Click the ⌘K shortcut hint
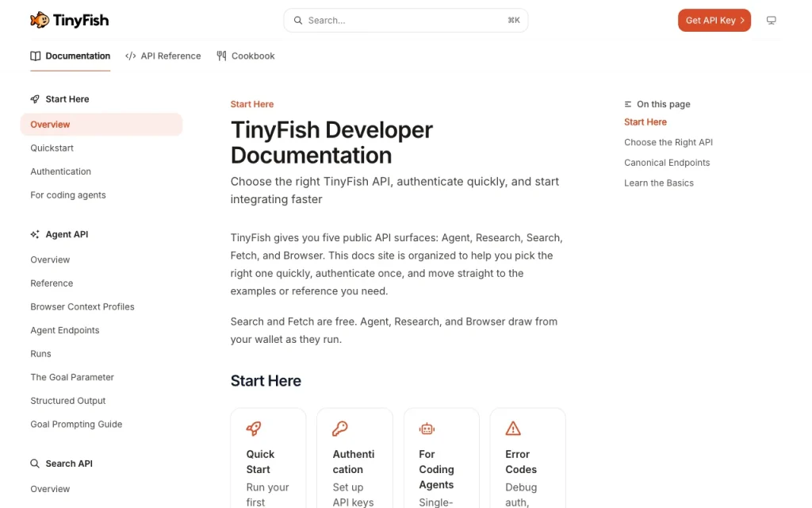 tap(514, 20)
